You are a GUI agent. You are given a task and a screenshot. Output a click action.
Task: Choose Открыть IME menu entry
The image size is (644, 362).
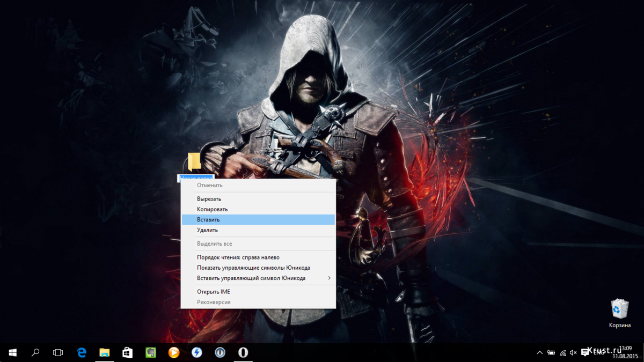pos(258,292)
